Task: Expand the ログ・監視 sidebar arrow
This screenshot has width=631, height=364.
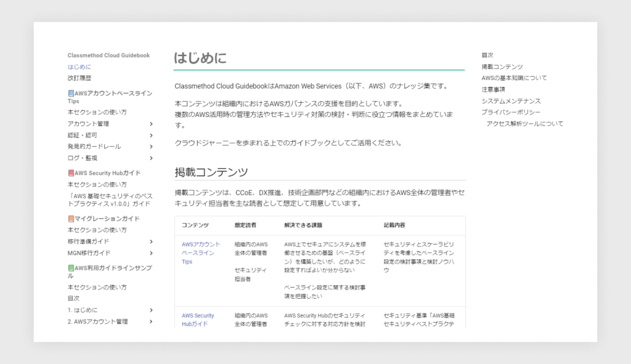Action: point(151,158)
